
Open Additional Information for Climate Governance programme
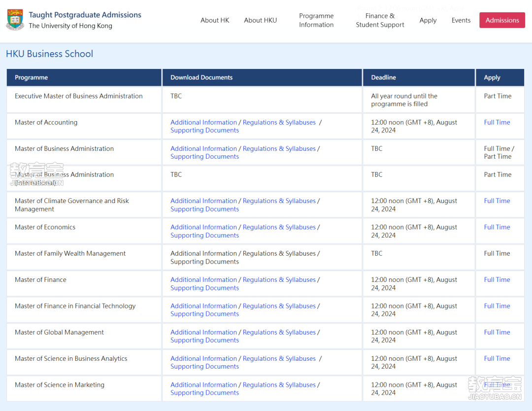(x=203, y=201)
